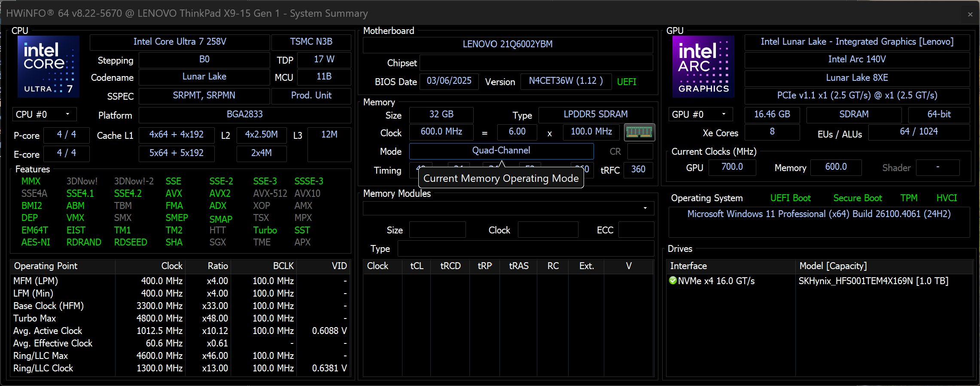Image resolution: width=980 pixels, height=386 pixels.
Task: Select the 'Turbo Max' operating point row
Action: 180,319
